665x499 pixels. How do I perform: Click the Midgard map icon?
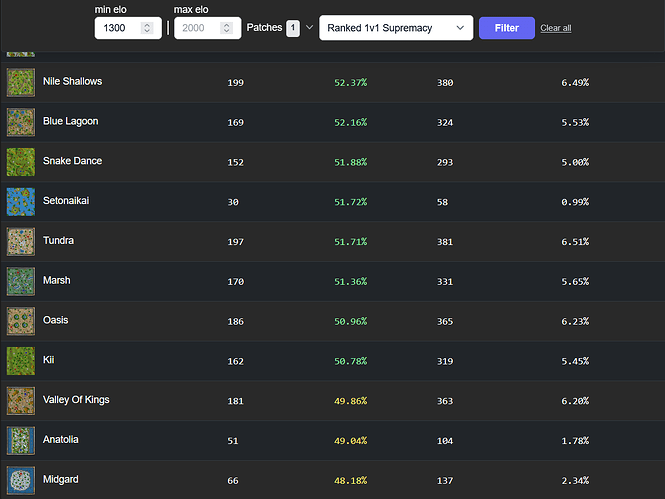coord(21,480)
